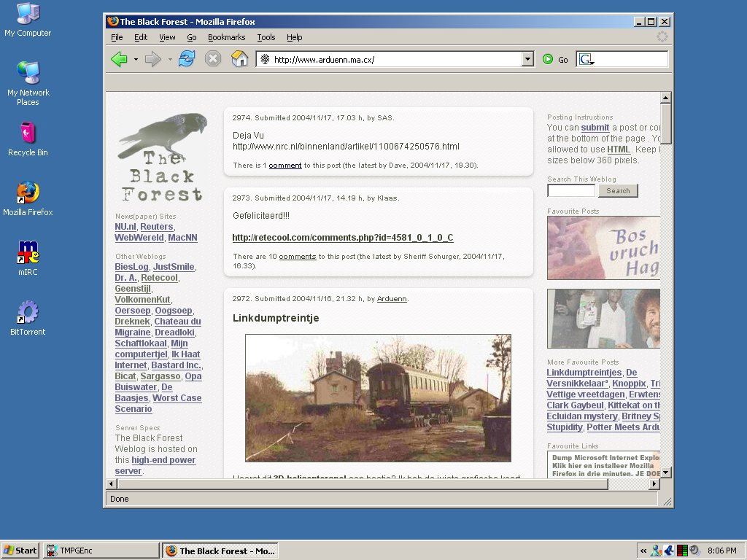Open the Back history dropdown arrow

coord(136,60)
